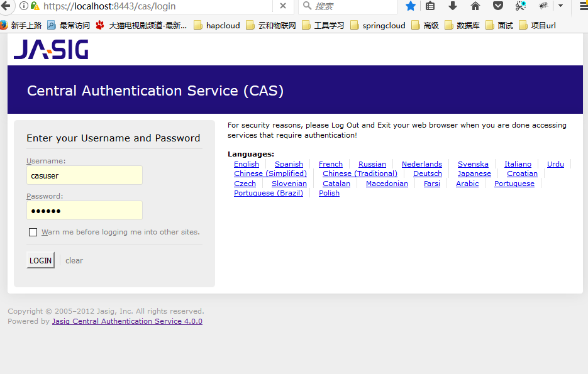Open the 云和物联网 bookmarks folder
588x374 pixels.
pos(271,26)
